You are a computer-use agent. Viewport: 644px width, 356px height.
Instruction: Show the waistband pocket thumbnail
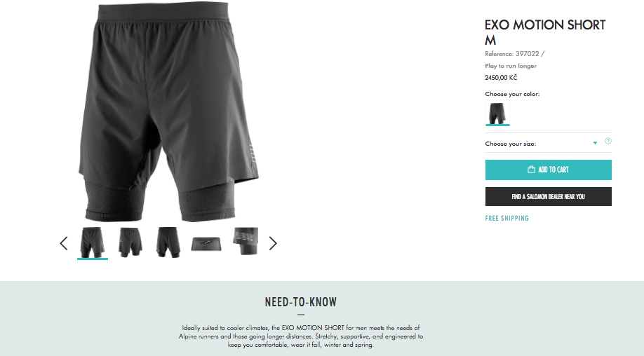click(x=206, y=243)
